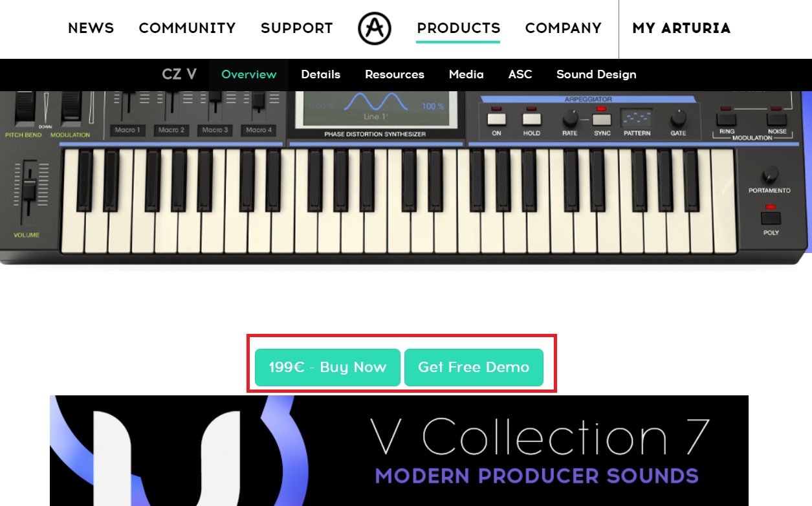Toggle the arpeggiator SYNC button
This screenshot has height=506, width=812.
(602, 119)
